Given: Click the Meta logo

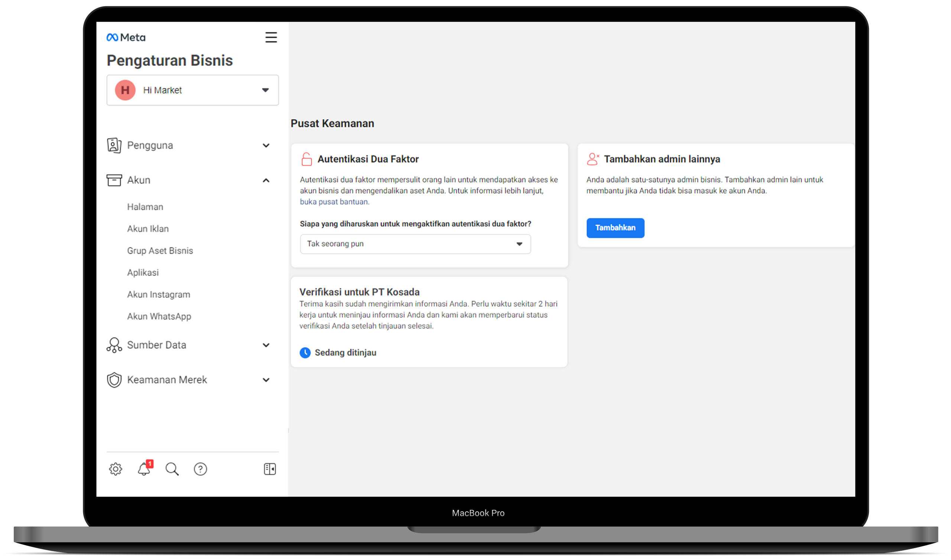Looking at the screenshot, I should (126, 38).
